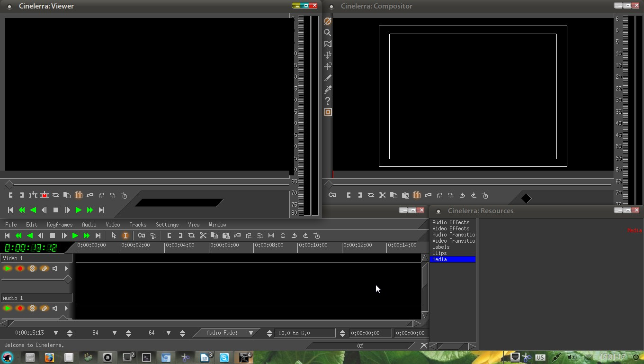644x364 pixels.
Task: Select Clips folder in Resources list
Action: (x=439, y=253)
